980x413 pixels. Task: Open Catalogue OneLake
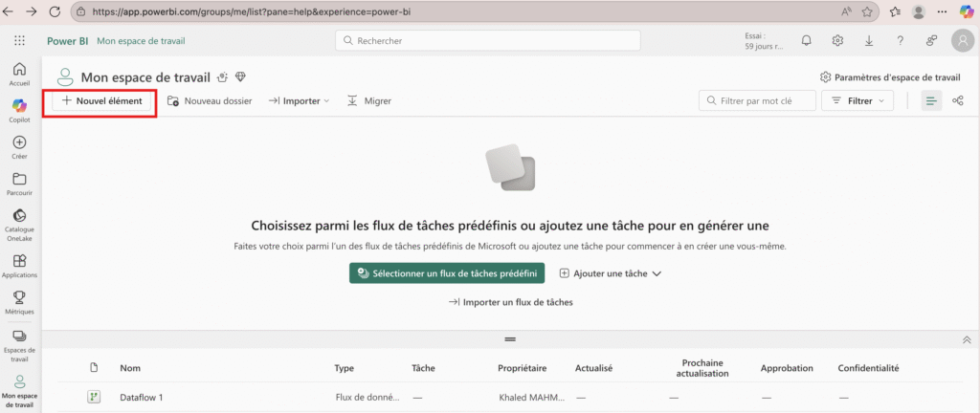pos(19,224)
